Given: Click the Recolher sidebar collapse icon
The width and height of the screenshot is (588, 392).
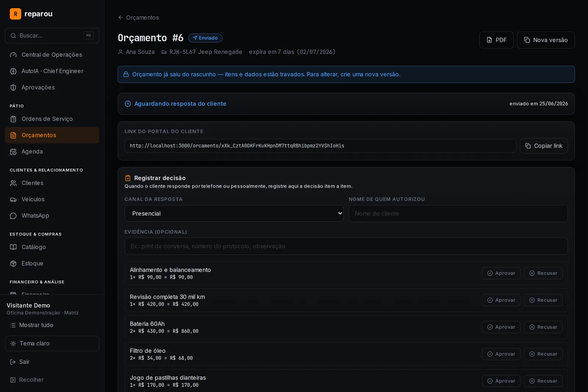Looking at the screenshot, I should [13, 380].
